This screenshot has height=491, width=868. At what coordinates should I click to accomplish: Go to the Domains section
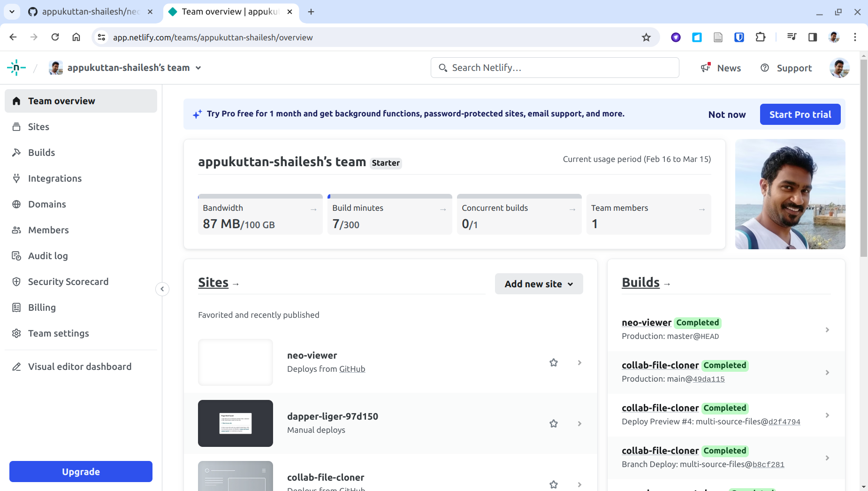tap(47, 204)
